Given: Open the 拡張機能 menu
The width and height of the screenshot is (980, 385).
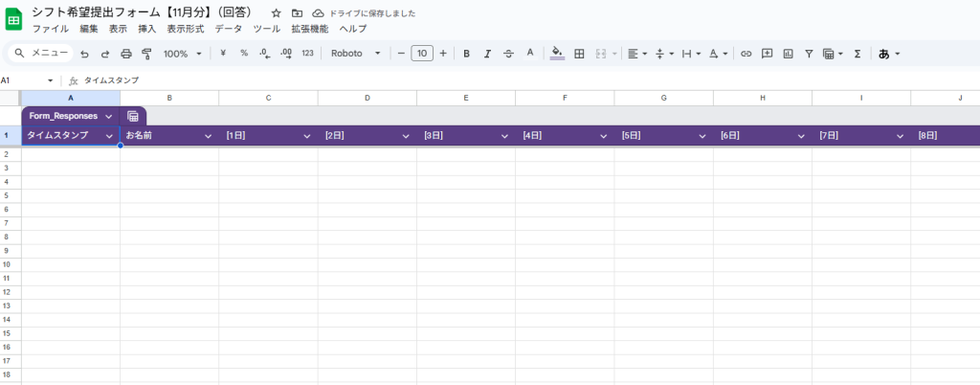Looking at the screenshot, I should click(309, 29).
